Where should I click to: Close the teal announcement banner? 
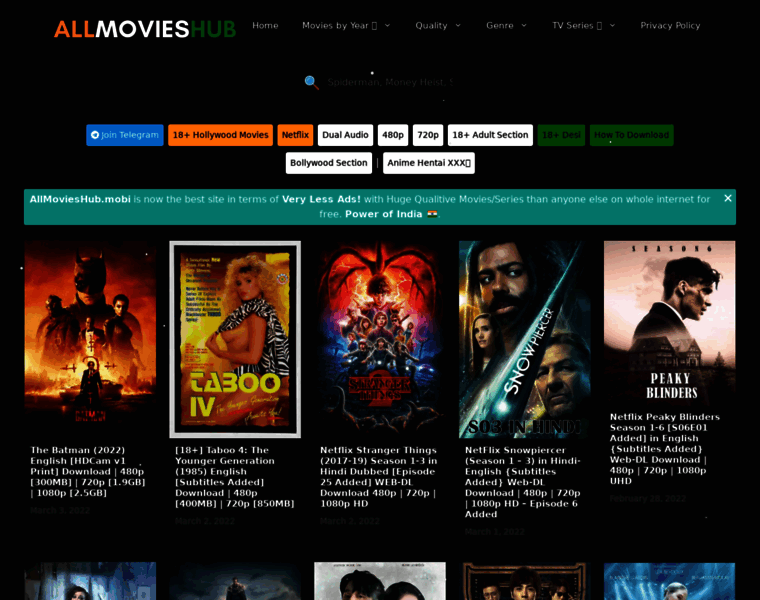(728, 198)
